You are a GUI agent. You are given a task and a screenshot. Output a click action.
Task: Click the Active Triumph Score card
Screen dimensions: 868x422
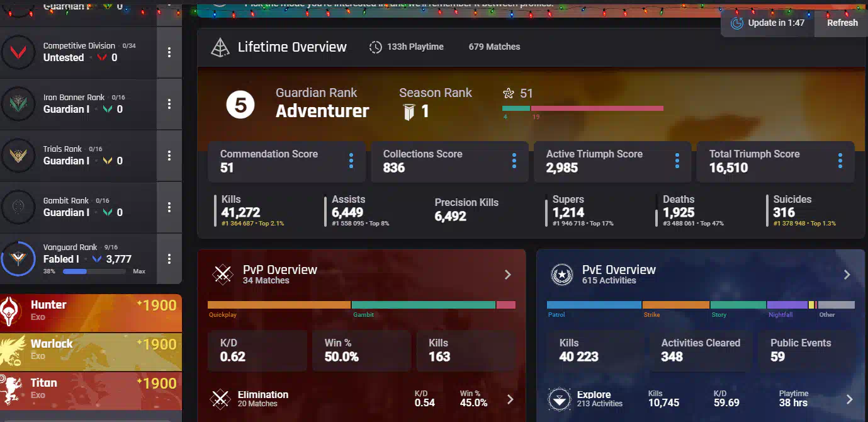612,162
